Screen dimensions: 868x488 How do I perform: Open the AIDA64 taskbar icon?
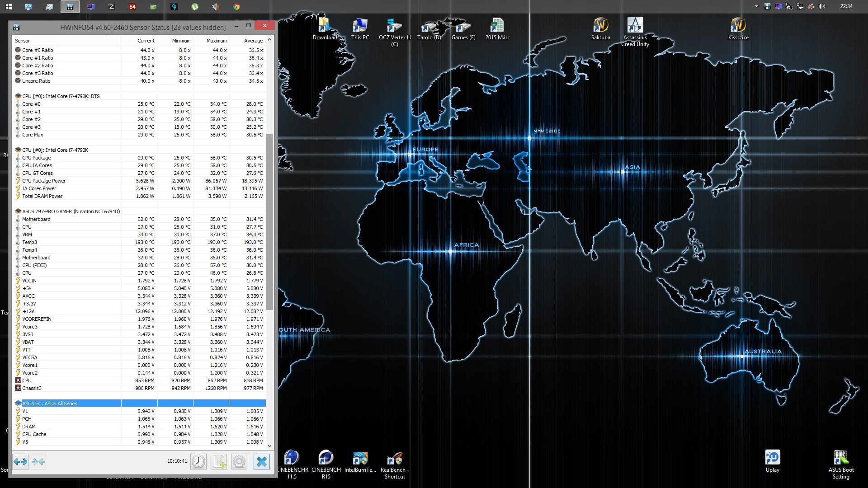[x=132, y=6]
